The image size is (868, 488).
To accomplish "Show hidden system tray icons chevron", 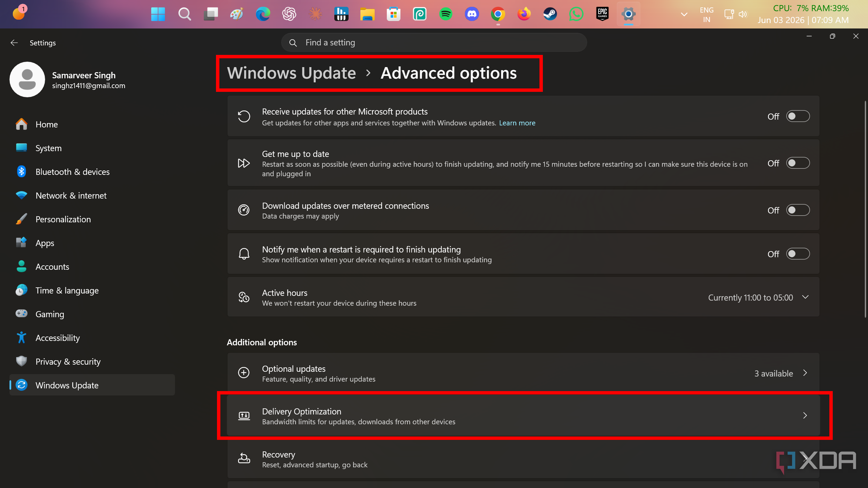I will point(684,14).
